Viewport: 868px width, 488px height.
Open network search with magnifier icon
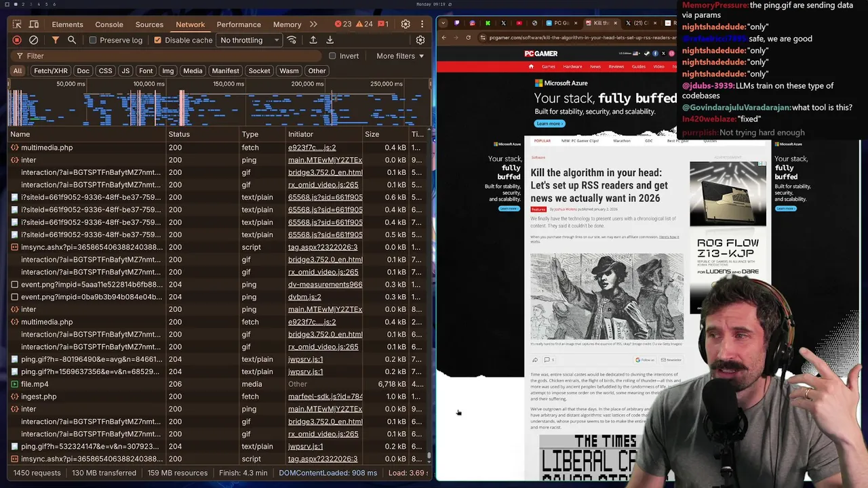point(72,40)
